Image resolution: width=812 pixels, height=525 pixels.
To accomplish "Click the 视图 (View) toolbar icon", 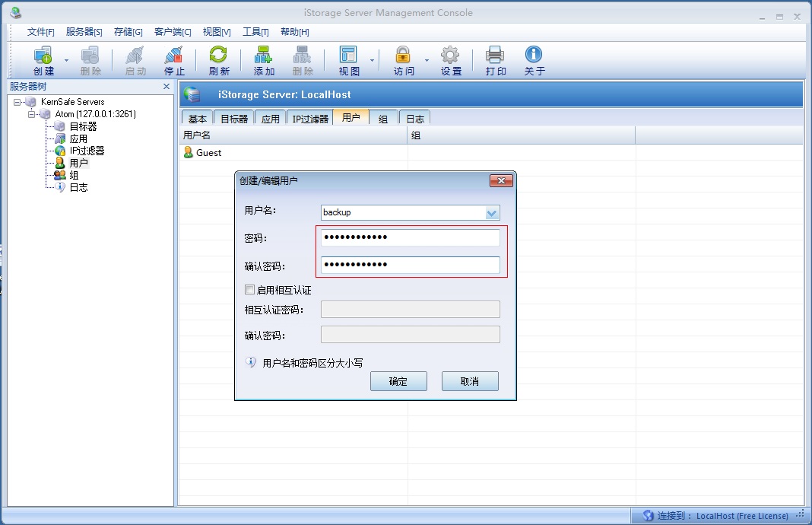I will click(348, 61).
